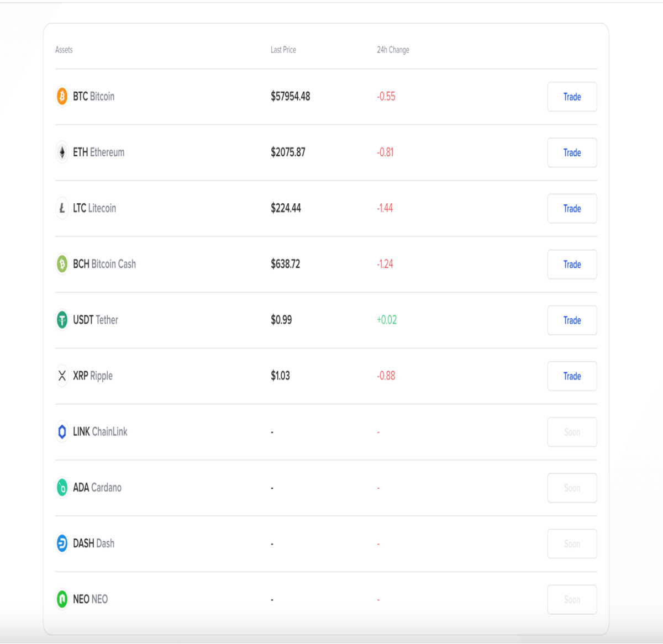The height and width of the screenshot is (644, 663).
Task: Click the ChainLink hexagon icon
Action: (x=62, y=431)
